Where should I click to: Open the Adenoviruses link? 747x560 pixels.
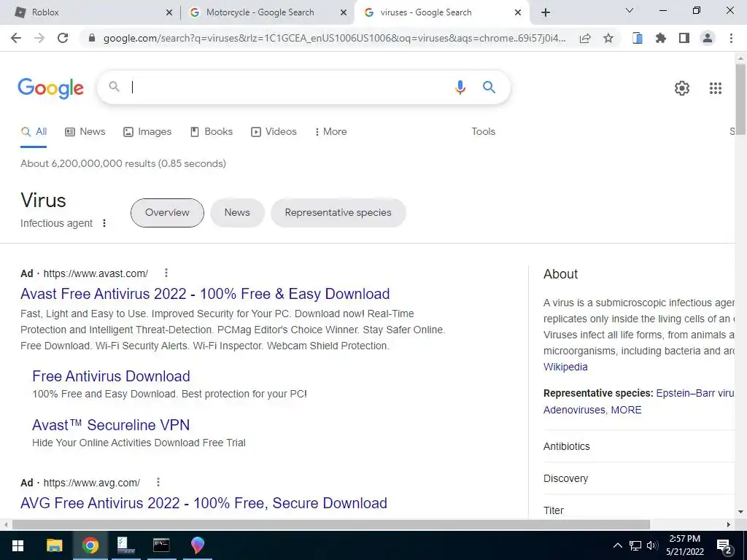pyautogui.click(x=575, y=410)
